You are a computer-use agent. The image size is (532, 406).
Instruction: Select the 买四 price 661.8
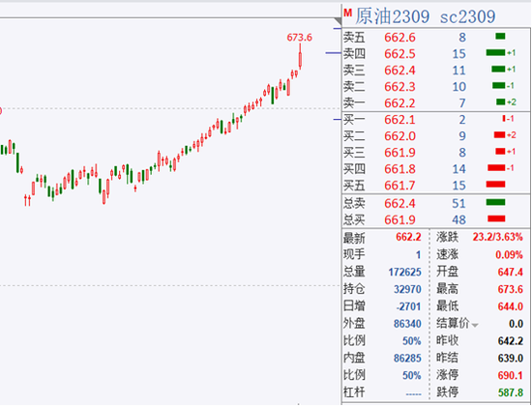399,169
